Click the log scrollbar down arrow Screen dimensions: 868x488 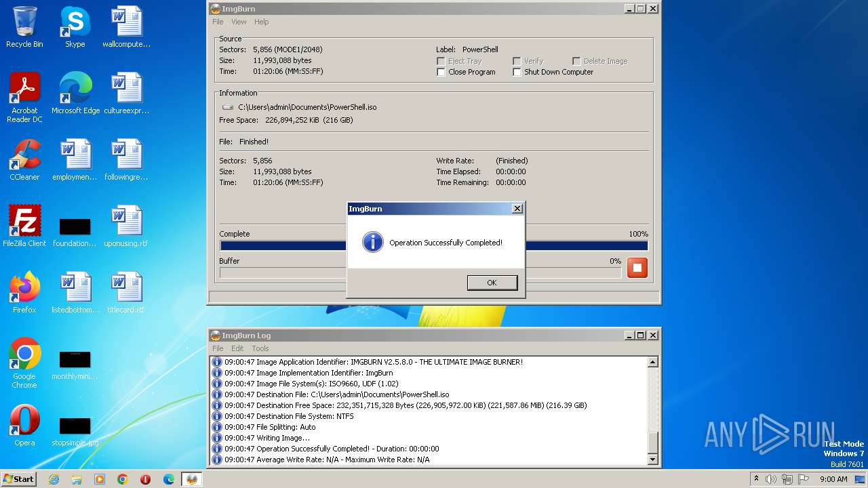tap(653, 460)
